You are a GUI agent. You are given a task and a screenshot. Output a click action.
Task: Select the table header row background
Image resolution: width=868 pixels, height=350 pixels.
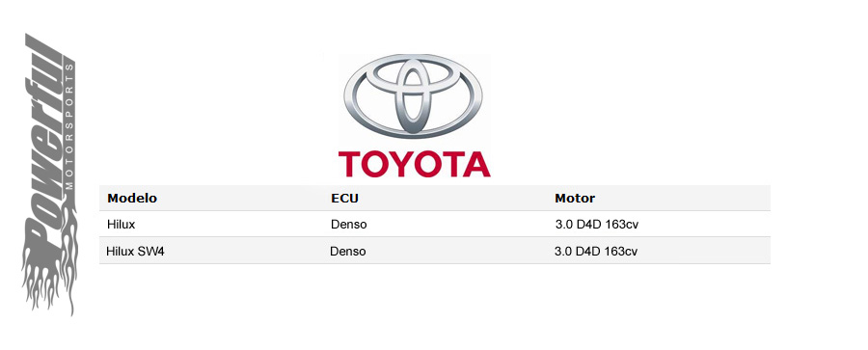pyautogui.click(x=435, y=198)
